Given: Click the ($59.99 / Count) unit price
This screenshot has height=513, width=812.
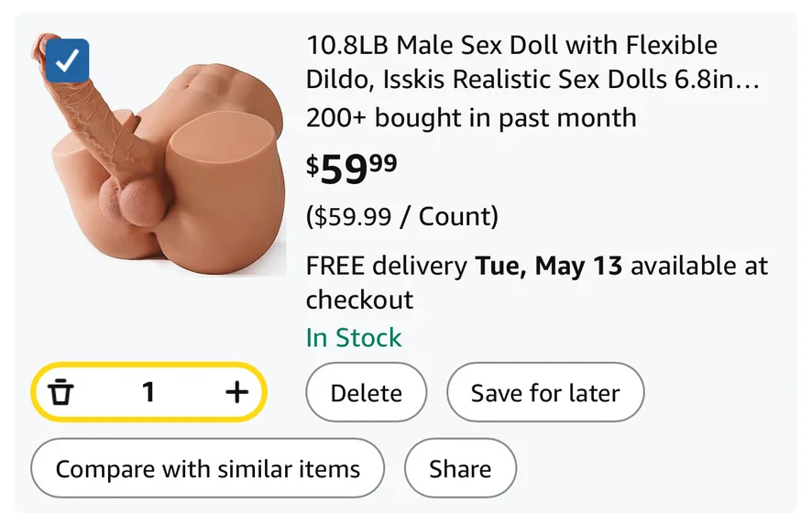Looking at the screenshot, I should pyautogui.click(x=401, y=216).
